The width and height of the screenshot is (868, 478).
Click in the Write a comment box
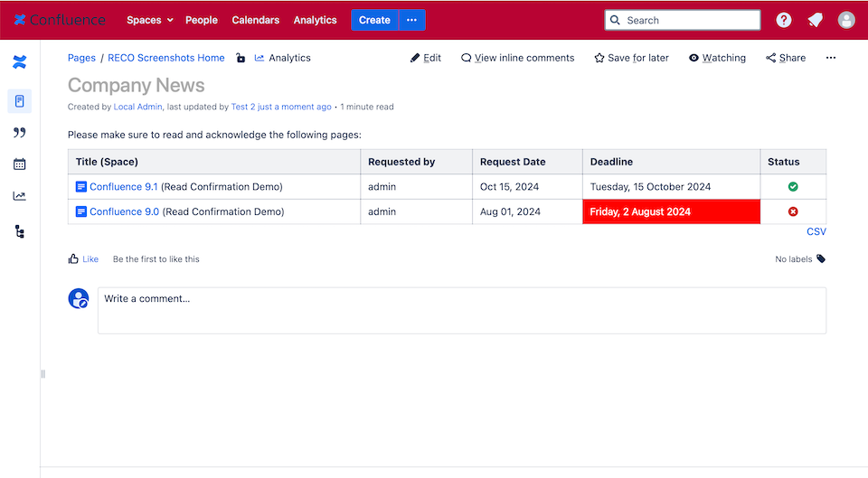click(x=462, y=310)
